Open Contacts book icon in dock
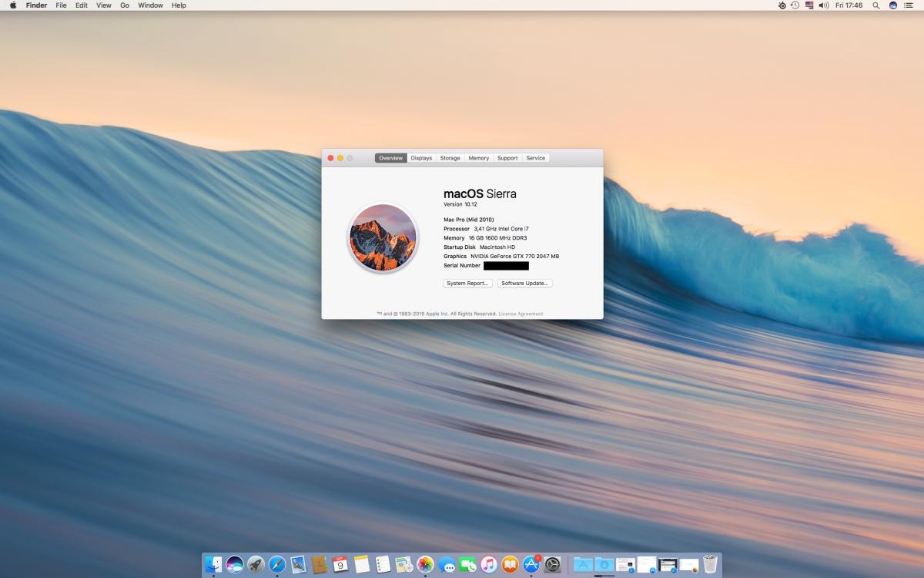 320,565
